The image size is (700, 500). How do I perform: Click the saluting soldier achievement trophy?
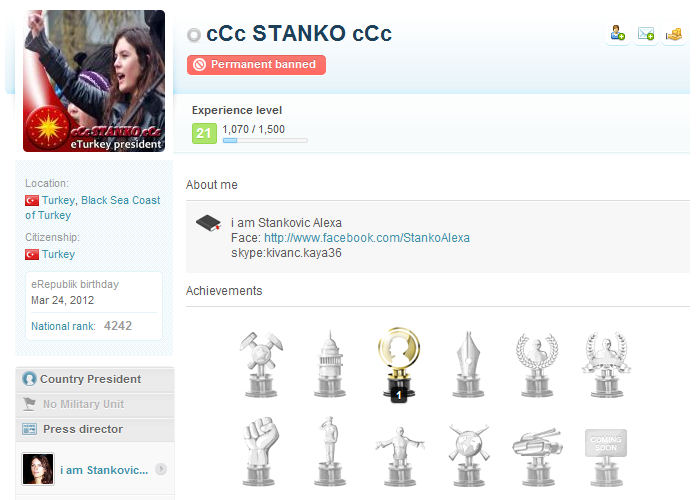(329, 451)
